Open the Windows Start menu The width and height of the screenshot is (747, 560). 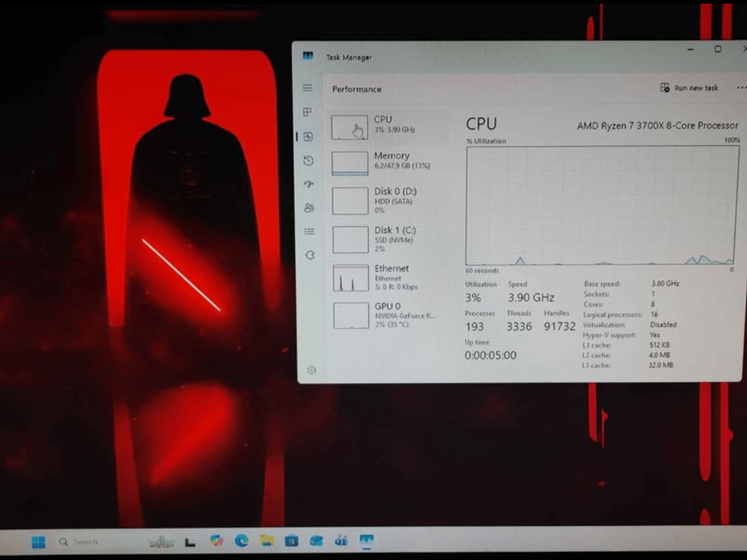39,542
